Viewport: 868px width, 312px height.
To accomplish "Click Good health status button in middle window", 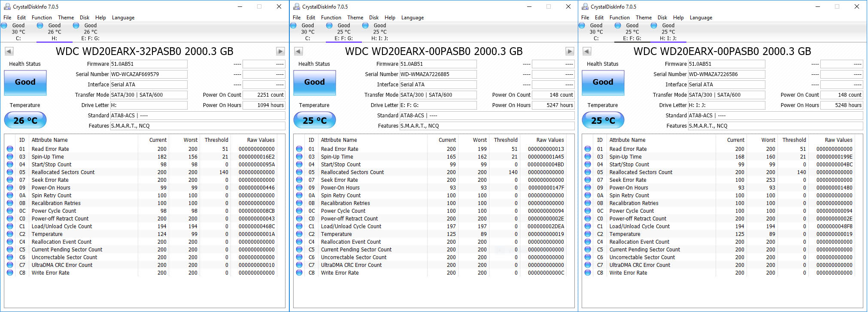I will coord(315,82).
